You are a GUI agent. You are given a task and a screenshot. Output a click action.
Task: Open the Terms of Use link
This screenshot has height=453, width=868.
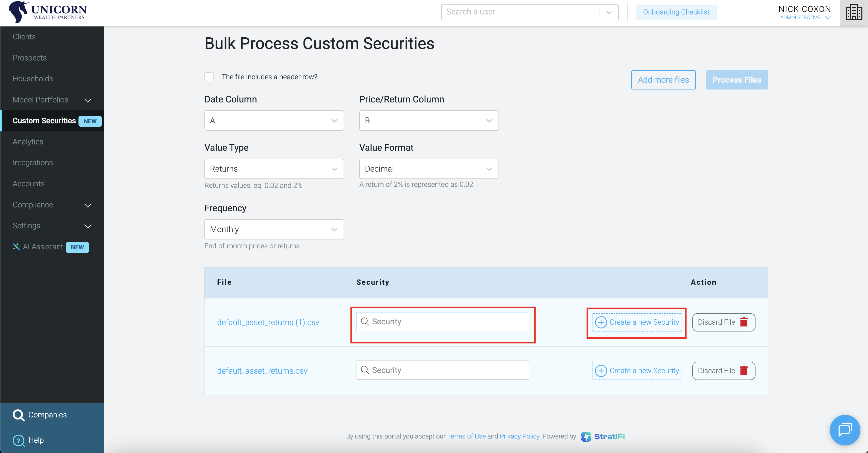466,436
